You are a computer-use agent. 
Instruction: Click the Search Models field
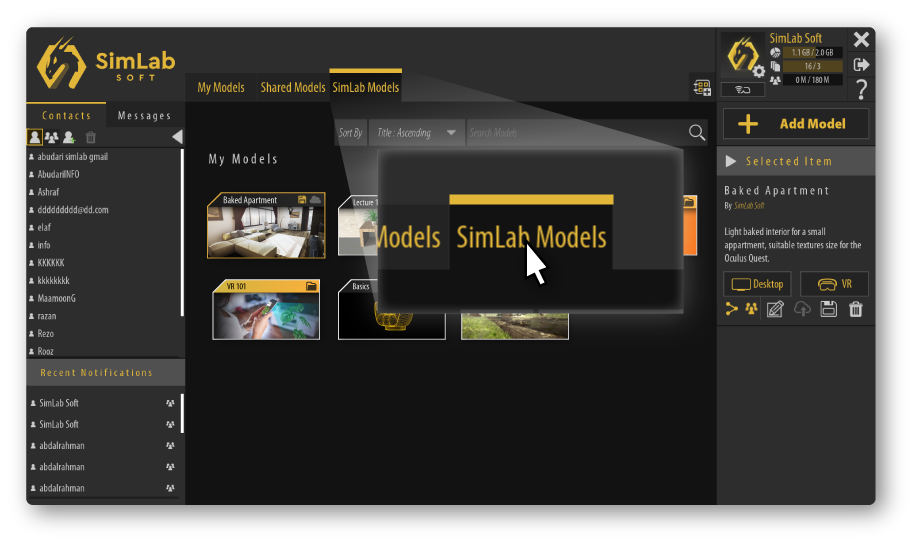pos(575,133)
